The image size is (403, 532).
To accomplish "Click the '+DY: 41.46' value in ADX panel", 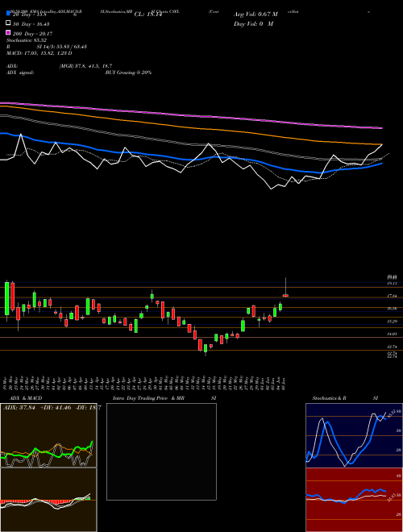I will [56, 407].
